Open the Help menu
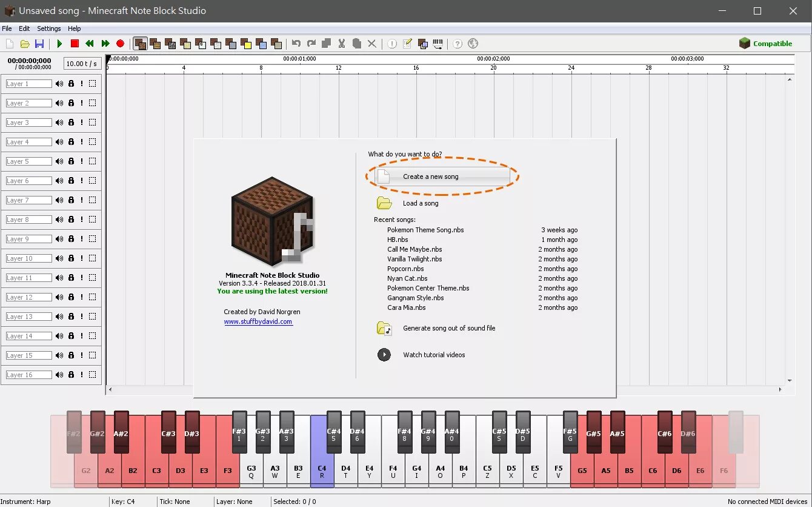 (75, 29)
